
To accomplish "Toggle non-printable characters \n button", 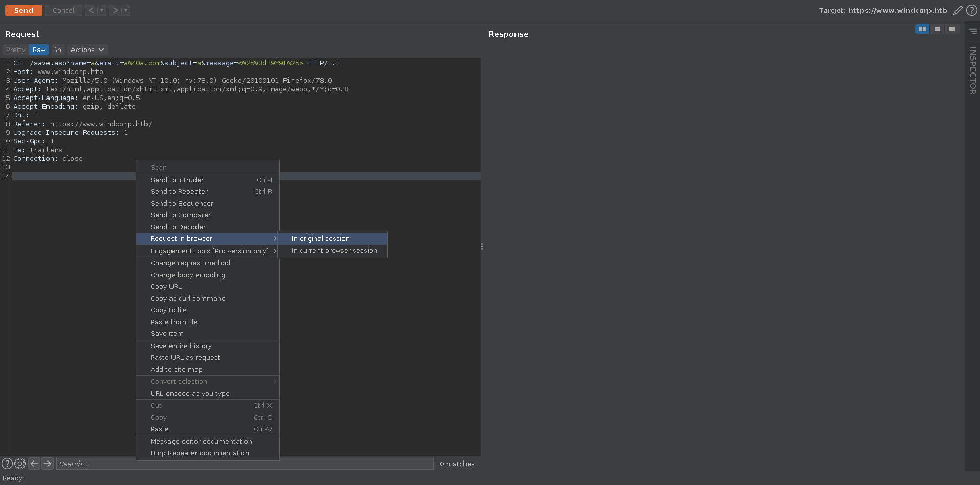I will pyautogui.click(x=58, y=50).
